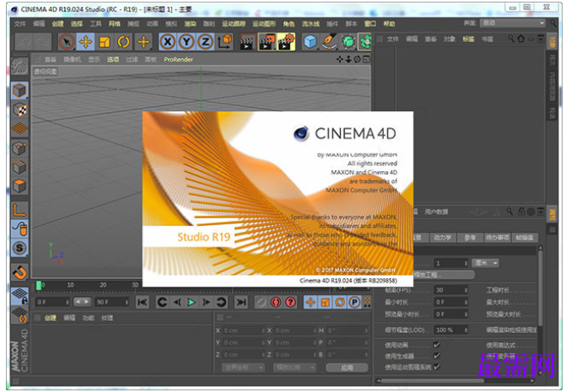Select Edges mode cube icon

point(19,167)
